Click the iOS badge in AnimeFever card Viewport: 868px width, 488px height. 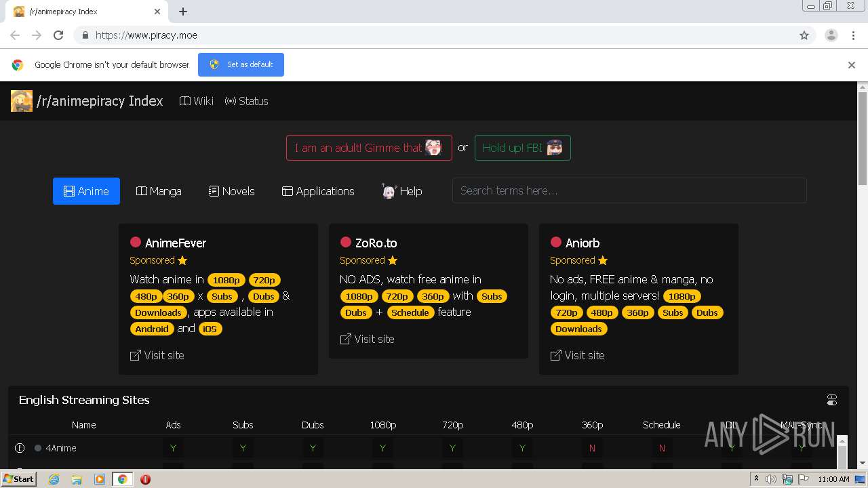click(210, 329)
